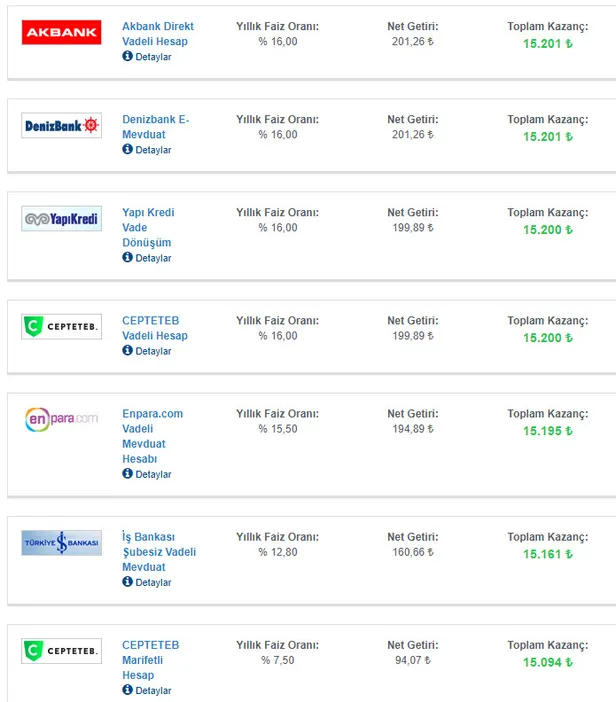The image size is (616, 702).
Task: Open Denizbank E-Mevduat link
Action: (x=155, y=126)
